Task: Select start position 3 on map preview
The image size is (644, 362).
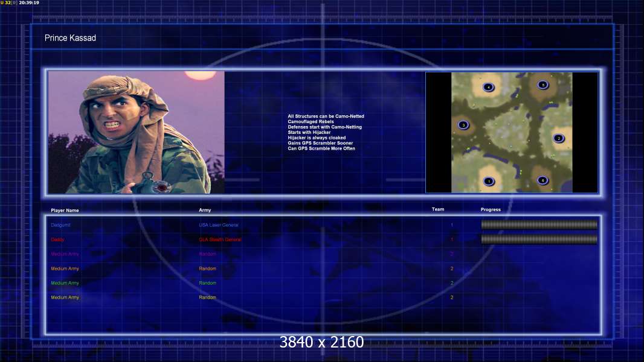Action: [463, 125]
